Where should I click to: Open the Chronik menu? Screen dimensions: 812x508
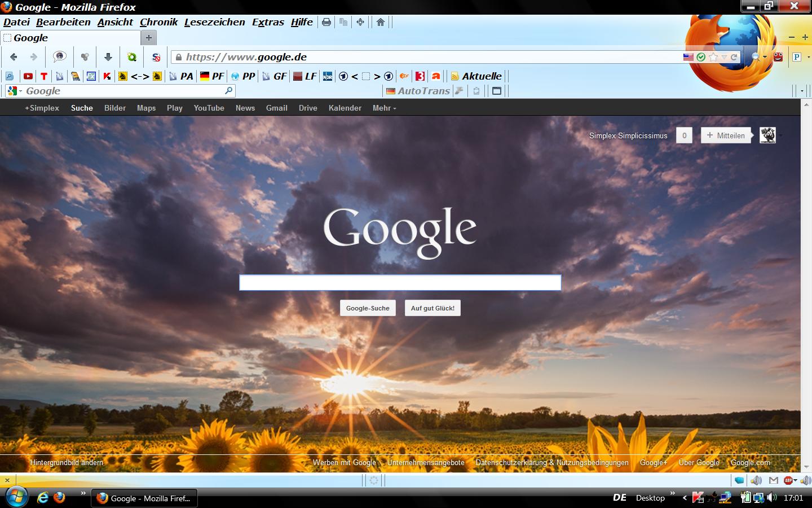tap(158, 22)
